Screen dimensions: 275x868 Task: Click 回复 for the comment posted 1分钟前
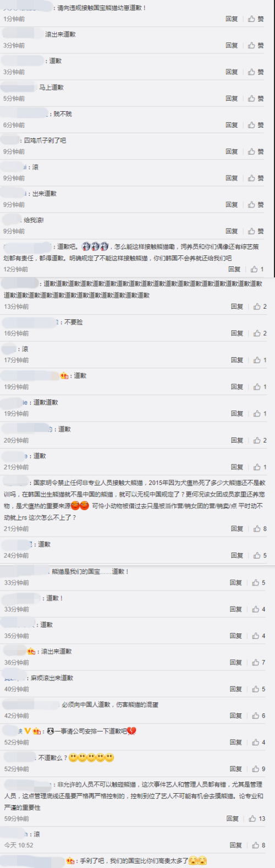coord(232,19)
